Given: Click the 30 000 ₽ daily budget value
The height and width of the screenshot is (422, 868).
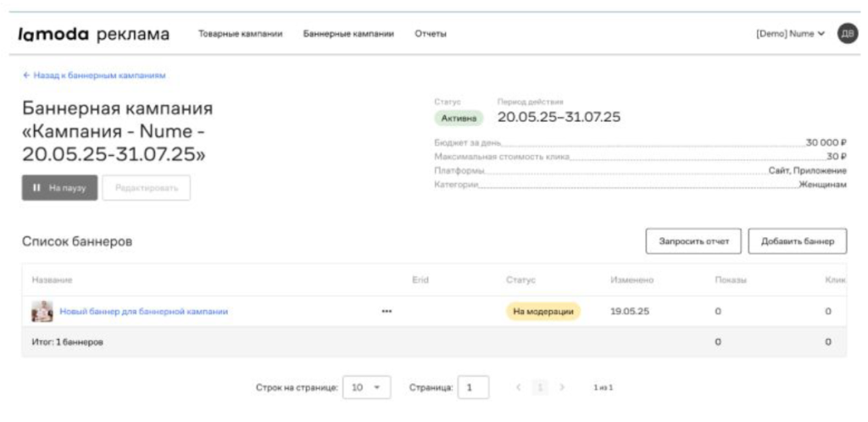Looking at the screenshot, I should click(826, 142).
